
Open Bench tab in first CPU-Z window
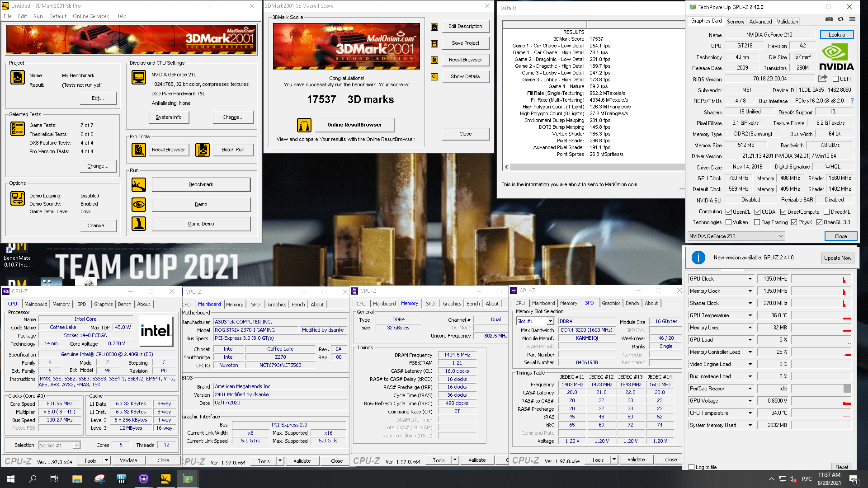coord(124,304)
